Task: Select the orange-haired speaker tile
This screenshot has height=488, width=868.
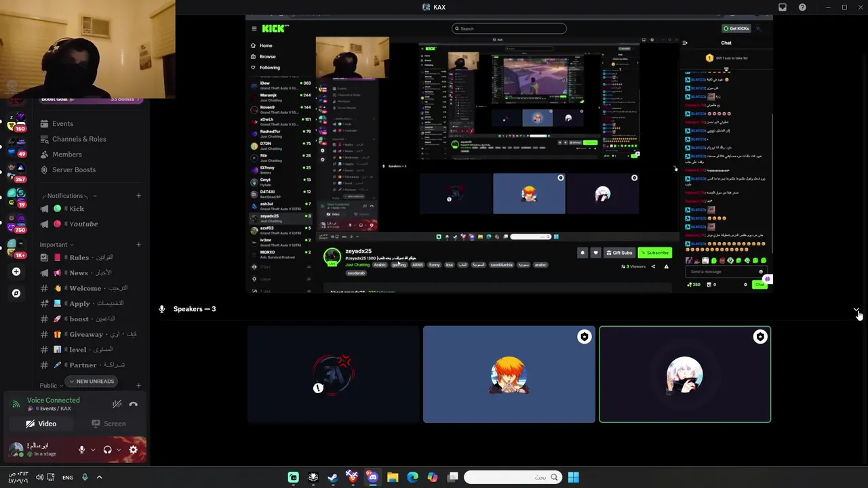Action: 509,374
